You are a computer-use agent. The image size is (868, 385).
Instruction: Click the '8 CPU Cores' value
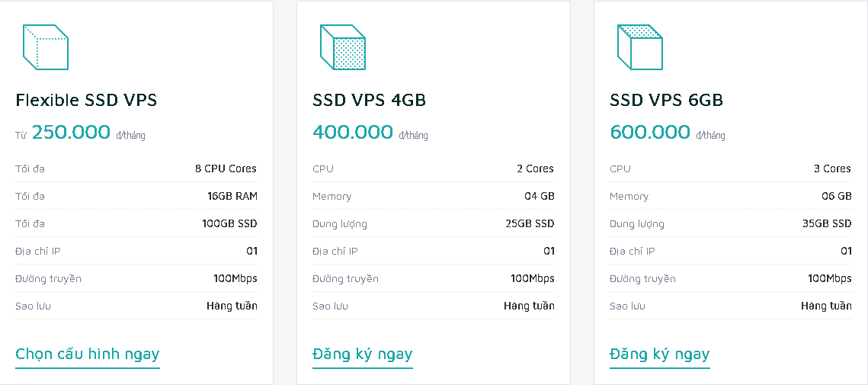[x=226, y=168]
